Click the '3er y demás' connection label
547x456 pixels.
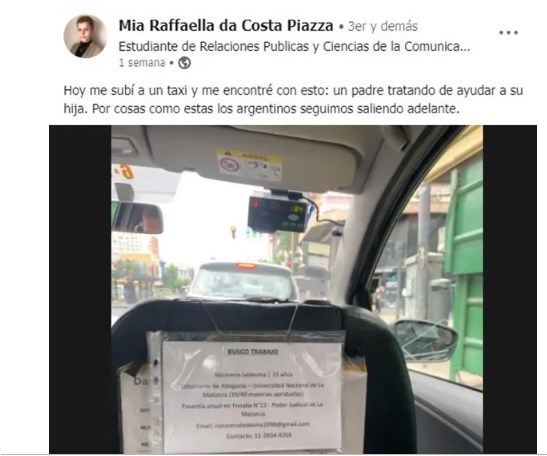pos(383,27)
